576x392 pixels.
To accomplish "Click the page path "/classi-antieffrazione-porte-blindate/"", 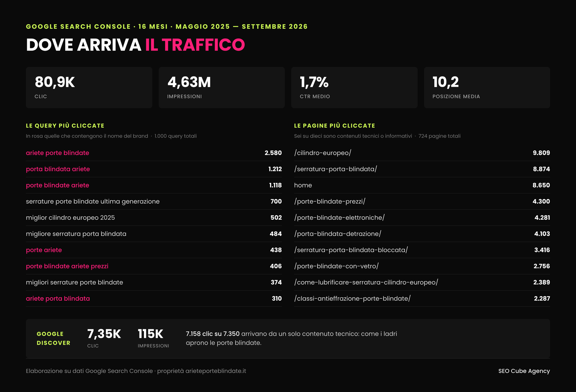I will tap(352, 298).
